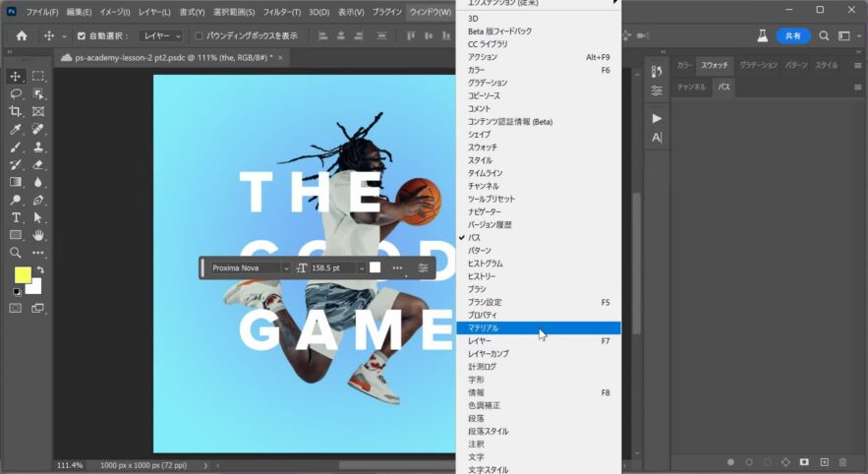Select the Pen tool
Image resolution: width=868 pixels, height=474 pixels.
[x=38, y=200]
